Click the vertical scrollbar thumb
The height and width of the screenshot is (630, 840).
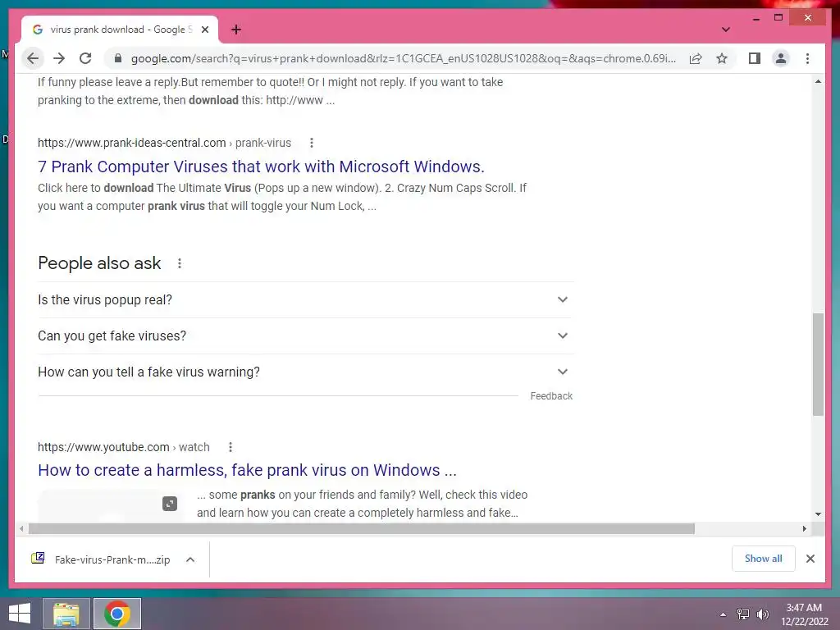coord(818,364)
